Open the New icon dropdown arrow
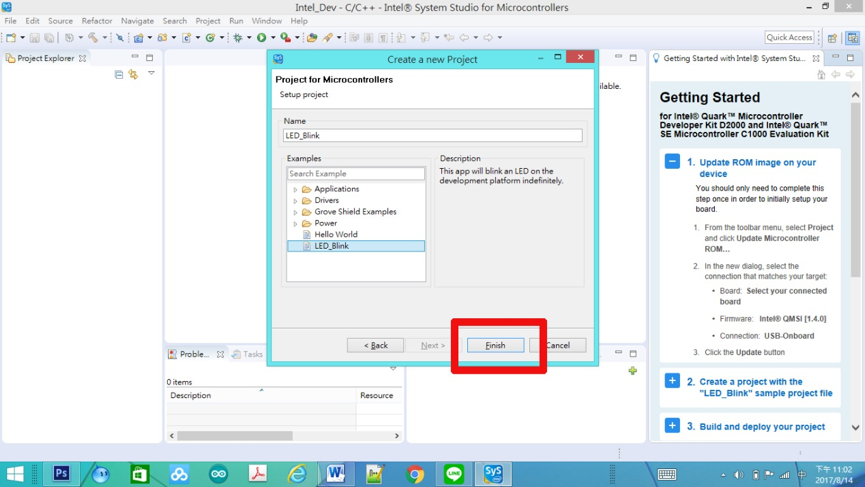Image resolution: width=865 pixels, height=487 pixels. (22, 38)
